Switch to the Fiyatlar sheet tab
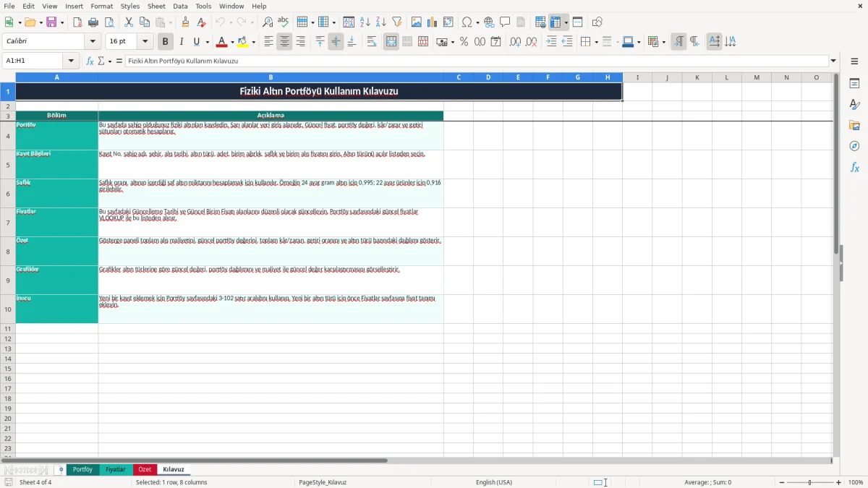Image resolution: width=868 pixels, height=488 pixels. (x=116, y=469)
